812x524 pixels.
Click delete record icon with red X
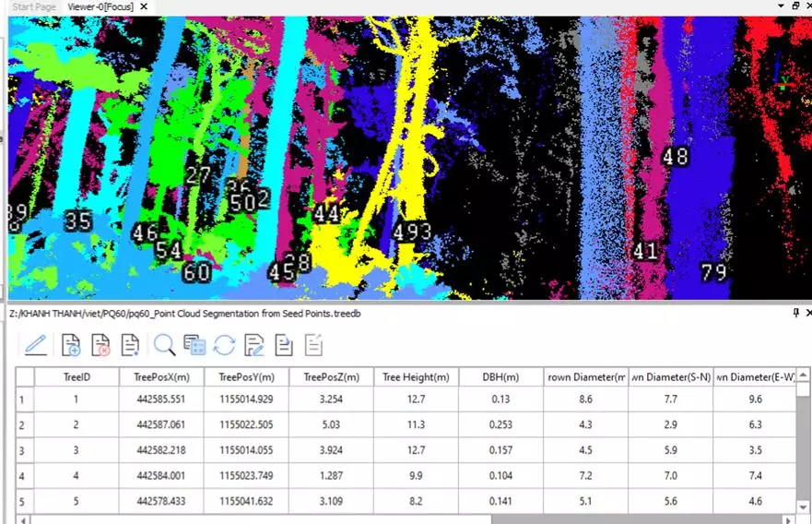click(100, 345)
